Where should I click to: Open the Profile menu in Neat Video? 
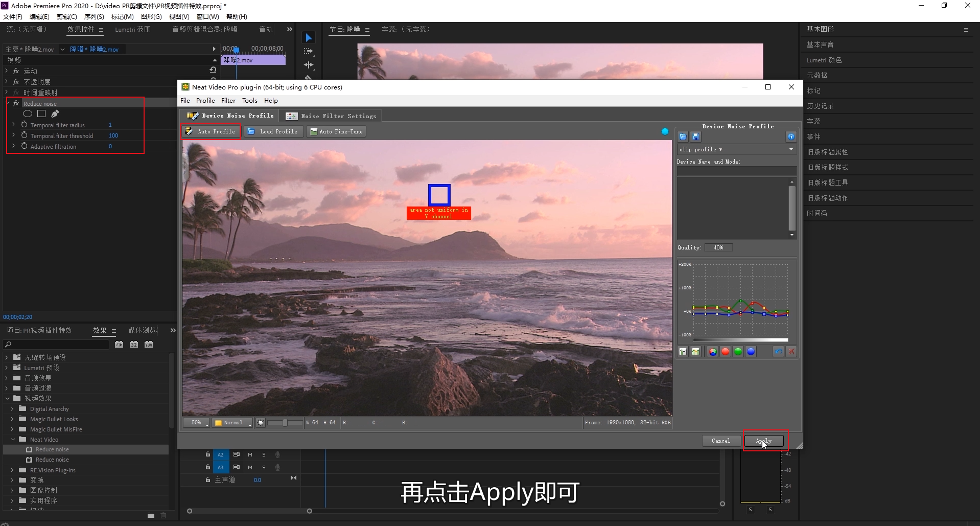[205, 100]
